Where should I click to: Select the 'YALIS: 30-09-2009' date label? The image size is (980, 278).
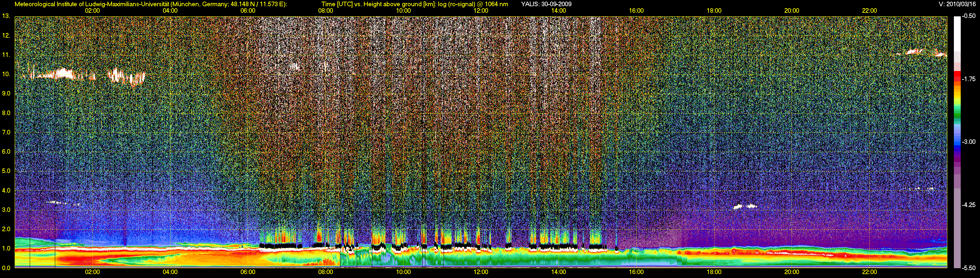tap(546, 4)
